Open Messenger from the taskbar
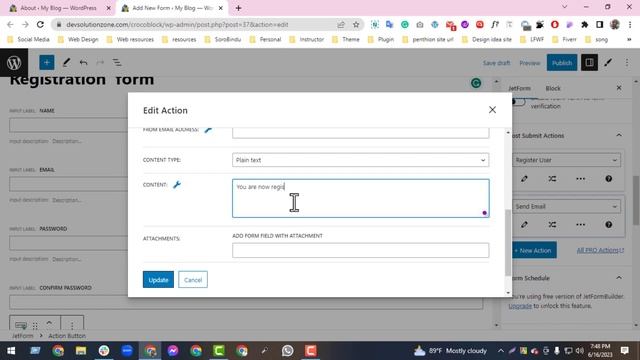This screenshot has height=360, width=640. click(173, 351)
